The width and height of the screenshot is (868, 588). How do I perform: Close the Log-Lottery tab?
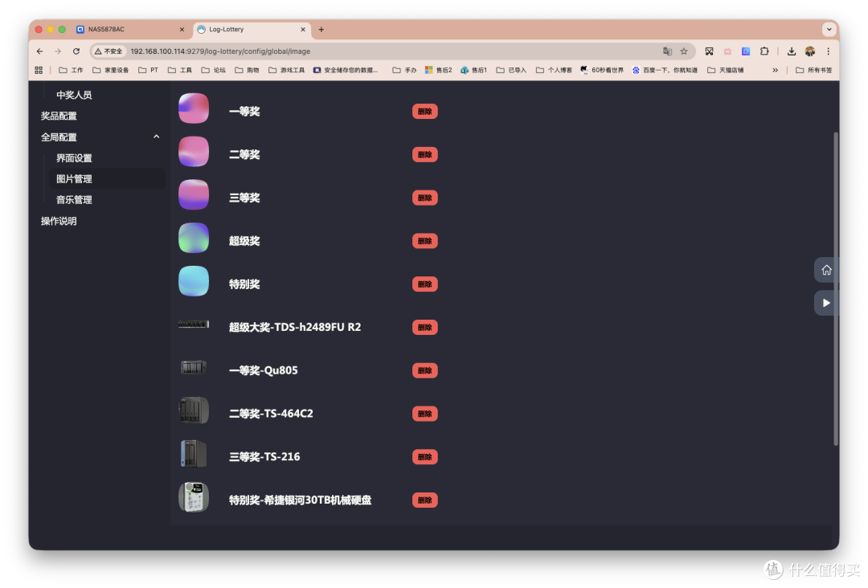[x=303, y=29]
